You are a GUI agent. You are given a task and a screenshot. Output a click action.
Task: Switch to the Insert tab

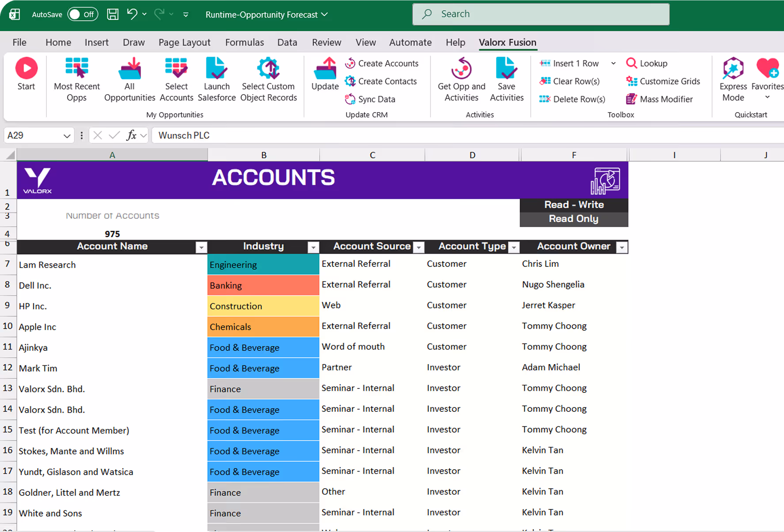pyautogui.click(x=96, y=42)
